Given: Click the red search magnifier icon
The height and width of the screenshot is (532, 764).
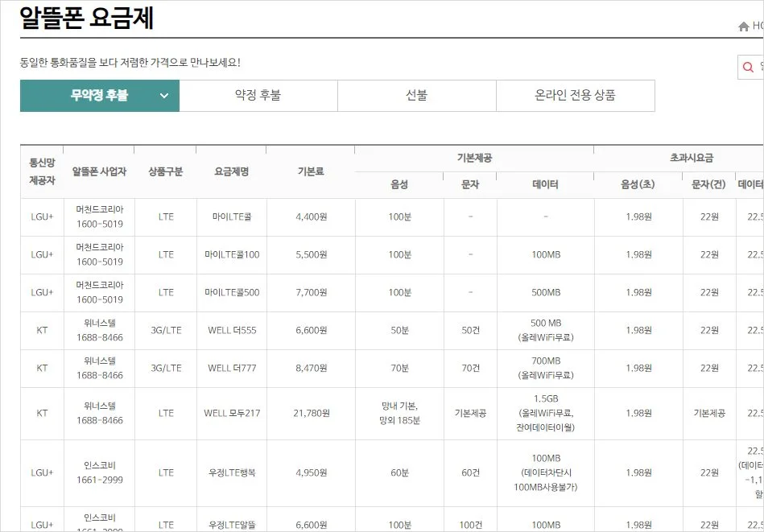Looking at the screenshot, I should 748,67.
